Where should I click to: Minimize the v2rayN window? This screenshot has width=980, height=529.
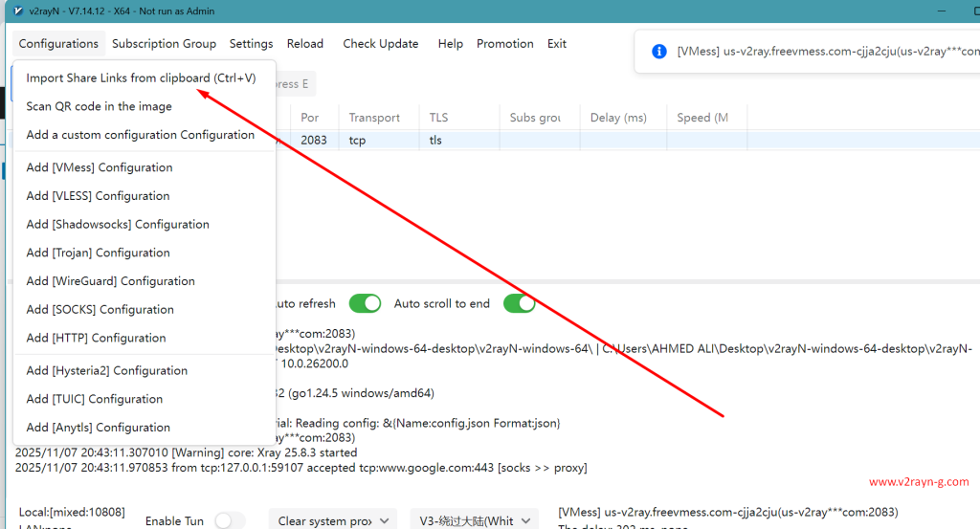pyautogui.click(x=942, y=11)
